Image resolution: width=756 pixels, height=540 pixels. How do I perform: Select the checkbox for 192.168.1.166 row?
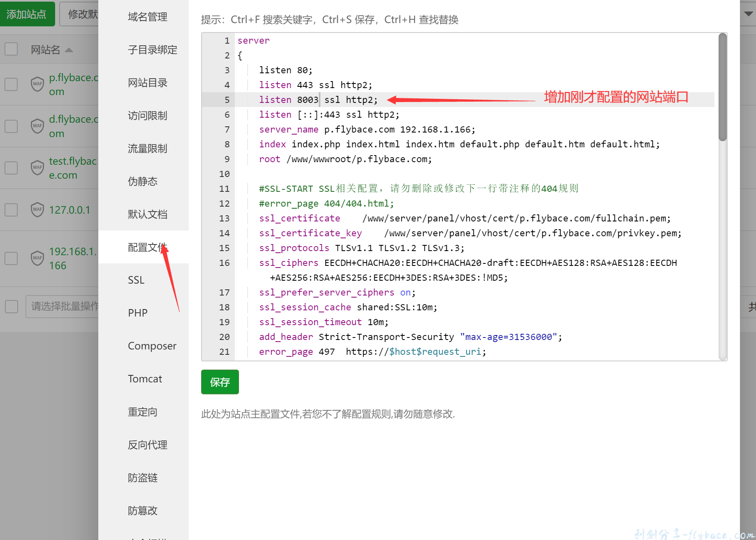pyautogui.click(x=11, y=258)
